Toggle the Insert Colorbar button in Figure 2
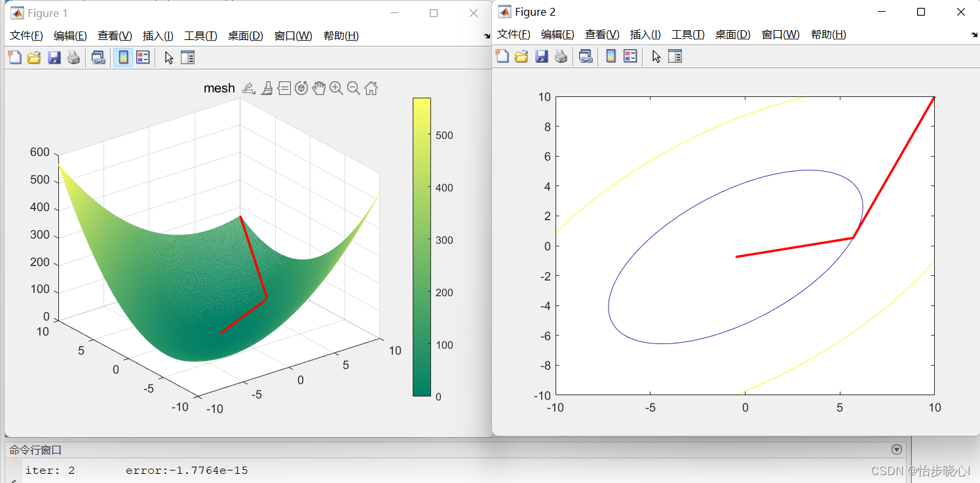 click(x=611, y=56)
